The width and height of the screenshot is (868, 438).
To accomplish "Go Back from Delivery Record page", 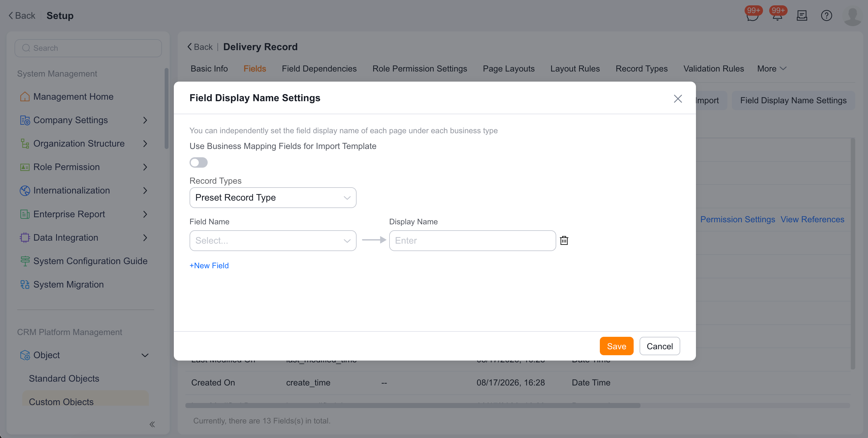I will coord(200,47).
